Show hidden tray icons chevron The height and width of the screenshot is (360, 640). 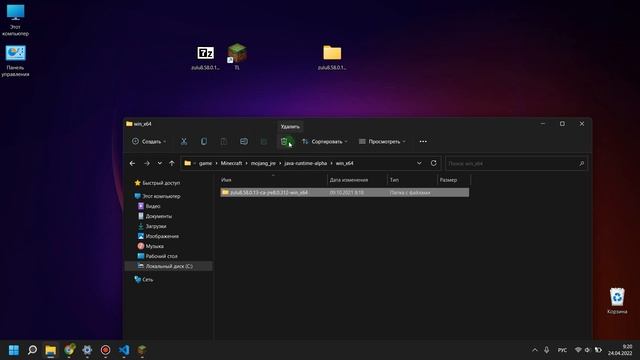[x=535, y=350]
